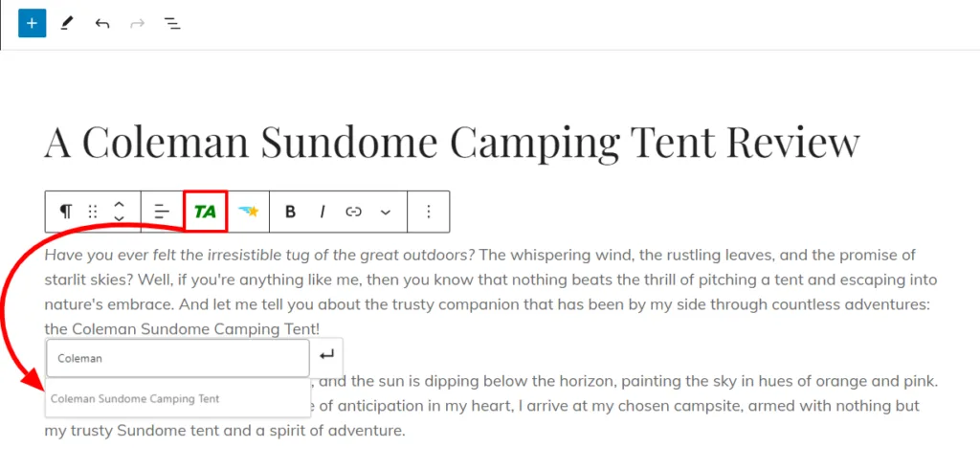Click the Redo arrow

(137, 23)
